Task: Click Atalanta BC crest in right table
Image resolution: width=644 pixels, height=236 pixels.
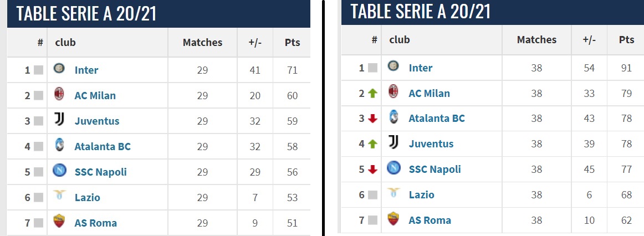Action: coord(393,118)
